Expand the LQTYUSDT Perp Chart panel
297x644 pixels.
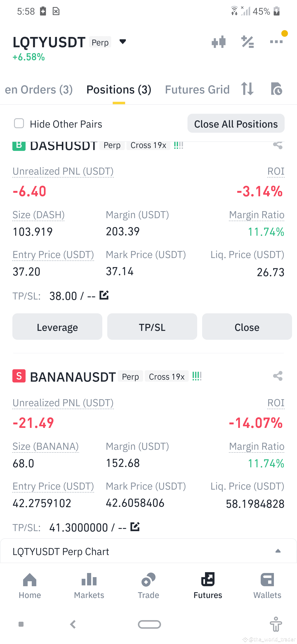pyautogui.click(x=148, y=551)
